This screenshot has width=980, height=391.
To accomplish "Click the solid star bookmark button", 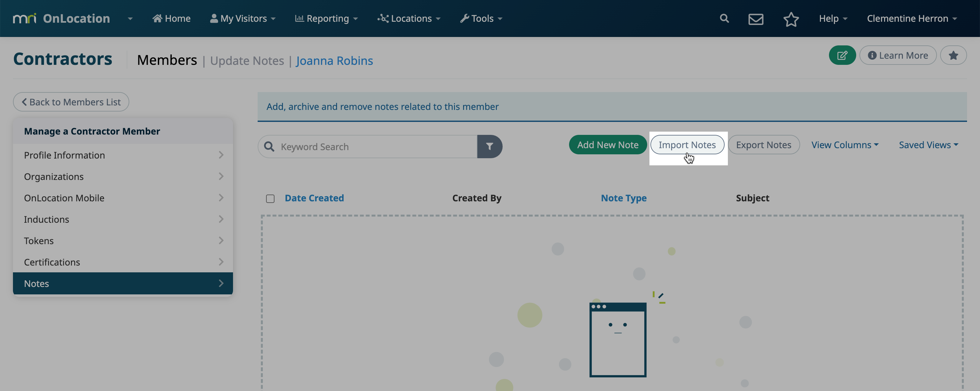I will 953,55.
